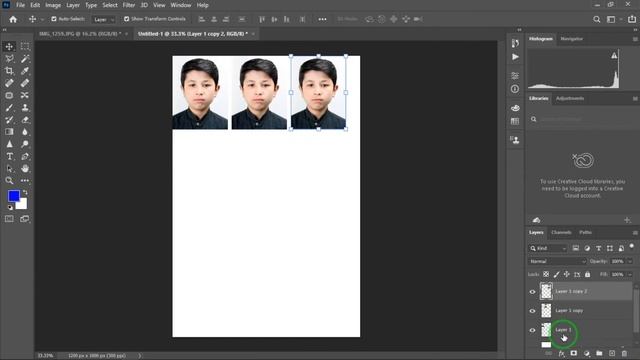Open the Image menu
This screenshot has height=360, width=640.
coord(53,5)
